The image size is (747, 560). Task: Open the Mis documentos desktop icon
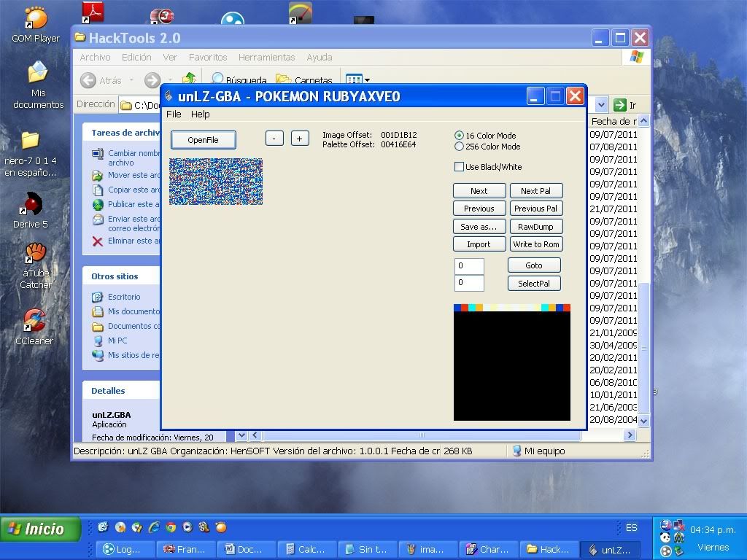click(x=38, y=86)
